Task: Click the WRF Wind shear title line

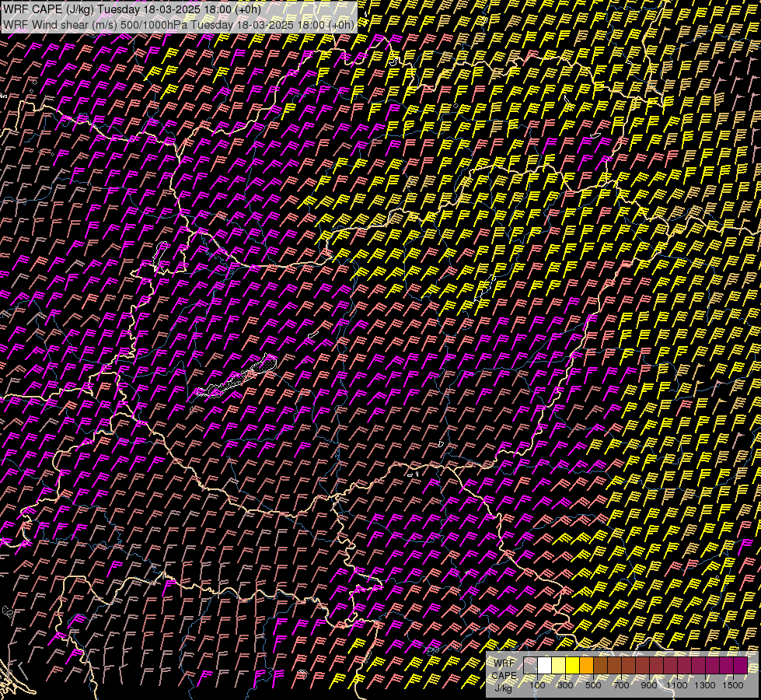Action: 179,25
